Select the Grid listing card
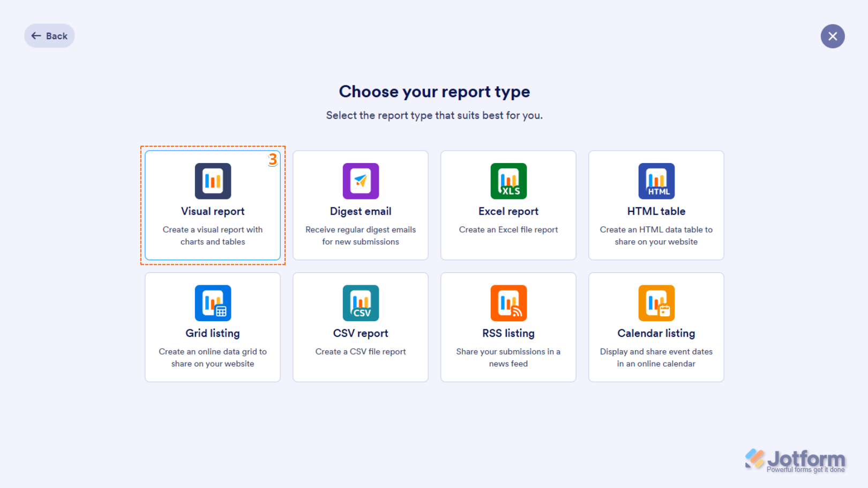 pos(213,327)
